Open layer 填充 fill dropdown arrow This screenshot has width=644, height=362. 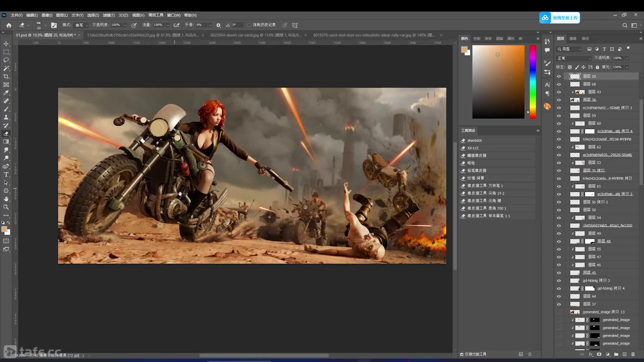(x=627, y=67)
